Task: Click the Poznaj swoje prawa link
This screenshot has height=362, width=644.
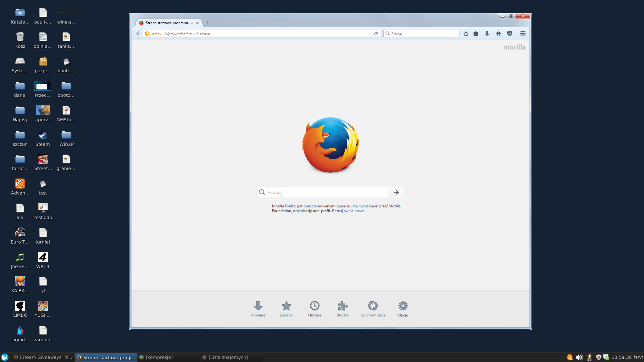Action: click(349, 211)
